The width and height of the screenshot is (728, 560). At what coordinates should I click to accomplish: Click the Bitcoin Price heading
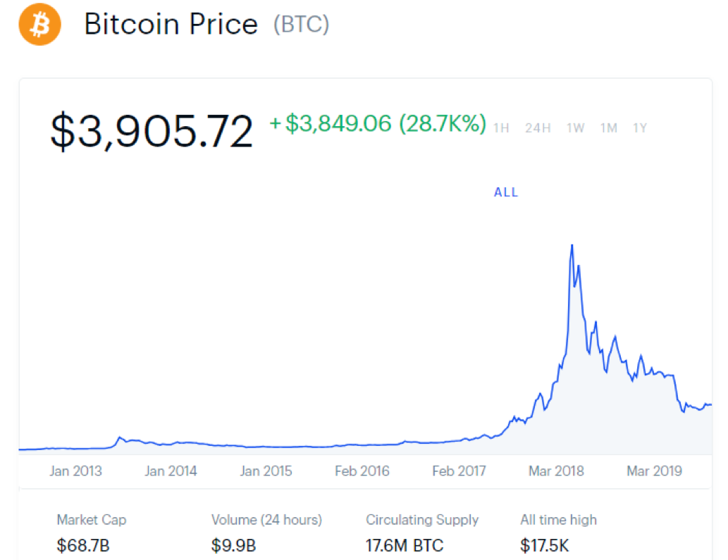click(171, 25)
